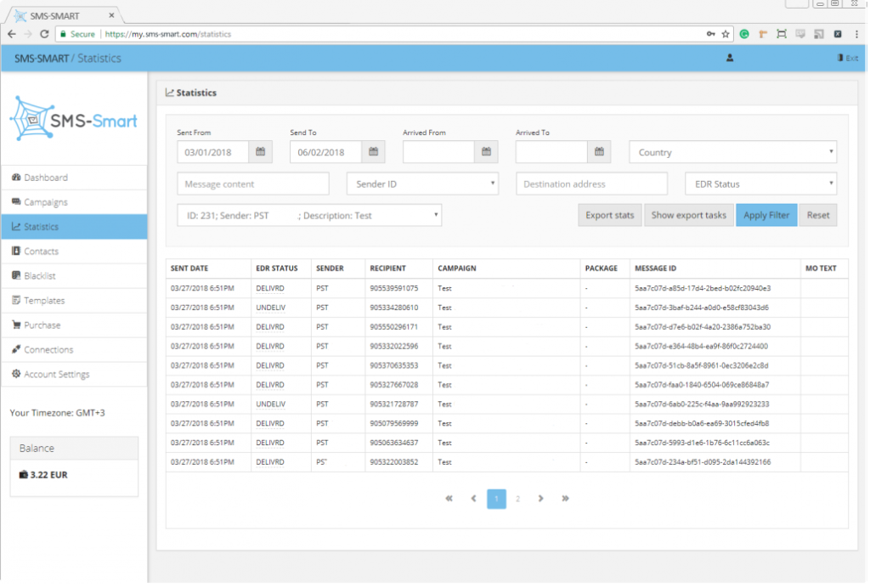
Task: Click the 3.22 EUR balance amount
Action: coord(48,475)
